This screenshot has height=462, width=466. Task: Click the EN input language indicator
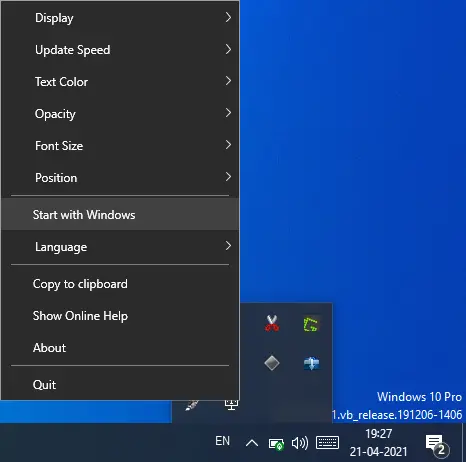coord(222,441)
